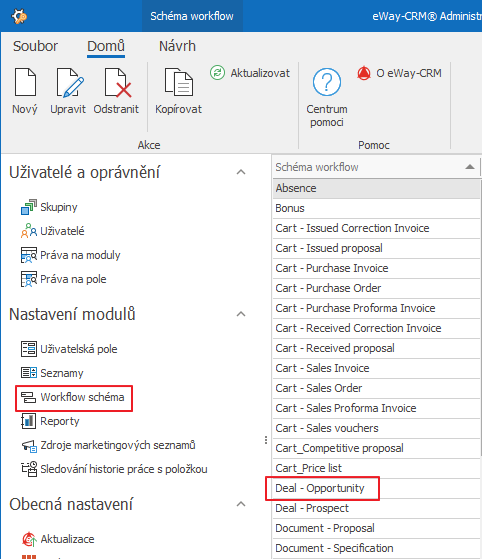Click the Uživatelská pole icon
482x559 pixels.
click(x=29, y=349)
